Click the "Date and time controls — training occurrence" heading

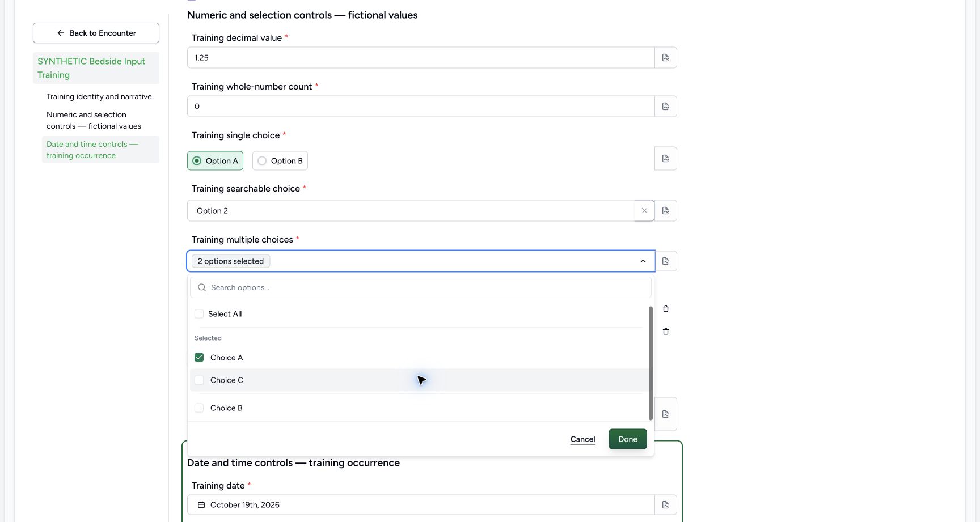pos(293,463)
